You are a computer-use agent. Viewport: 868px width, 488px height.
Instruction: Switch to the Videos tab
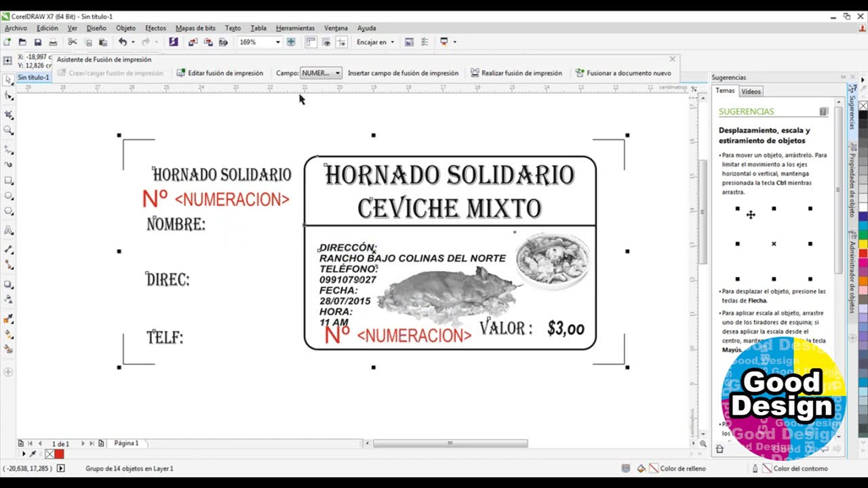751,91
